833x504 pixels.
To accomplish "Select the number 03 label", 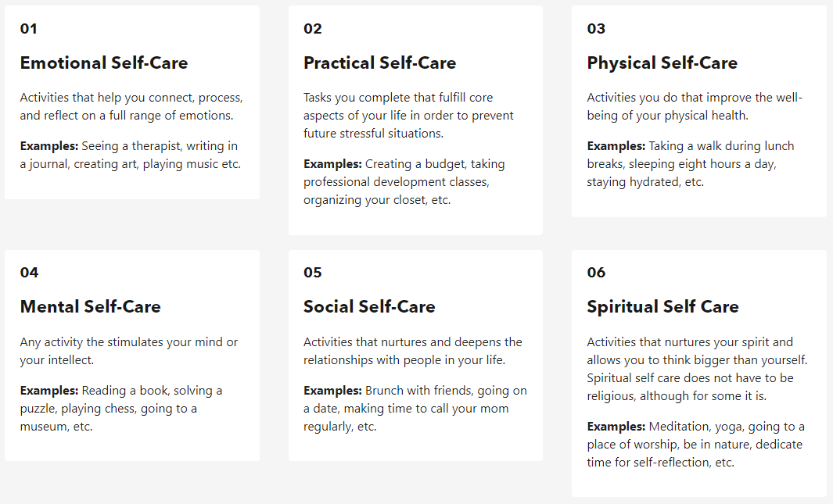I will tap(596, 29).
